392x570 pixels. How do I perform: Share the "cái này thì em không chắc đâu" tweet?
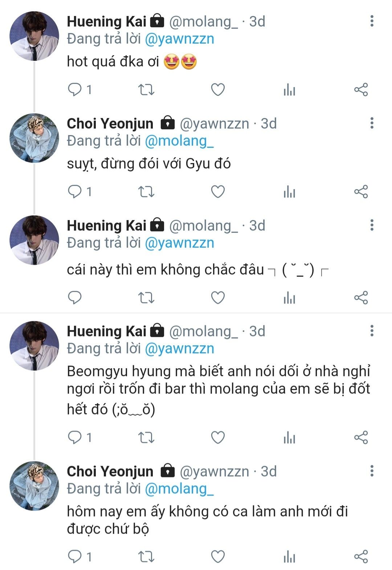361,298
